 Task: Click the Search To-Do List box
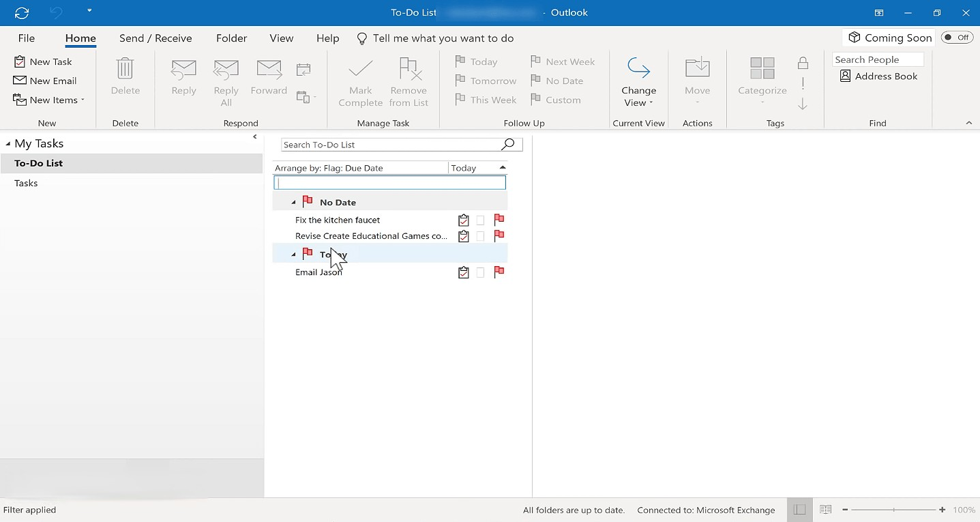pos(391,145)
